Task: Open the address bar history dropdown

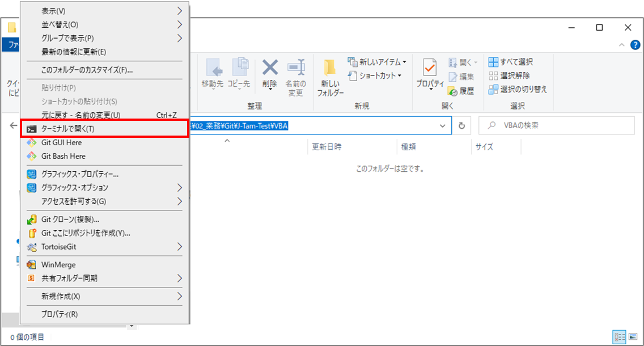Action: click(x=442, y=126)
